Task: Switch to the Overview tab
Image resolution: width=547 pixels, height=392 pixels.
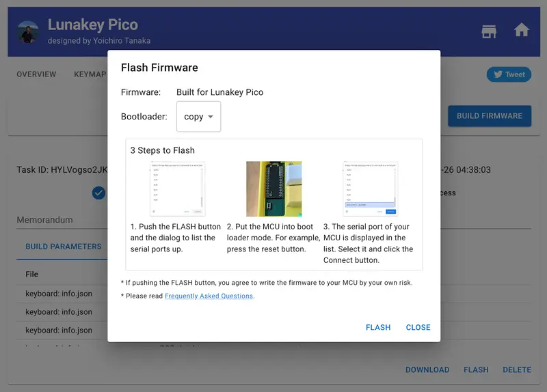Action: coord(36,74)
